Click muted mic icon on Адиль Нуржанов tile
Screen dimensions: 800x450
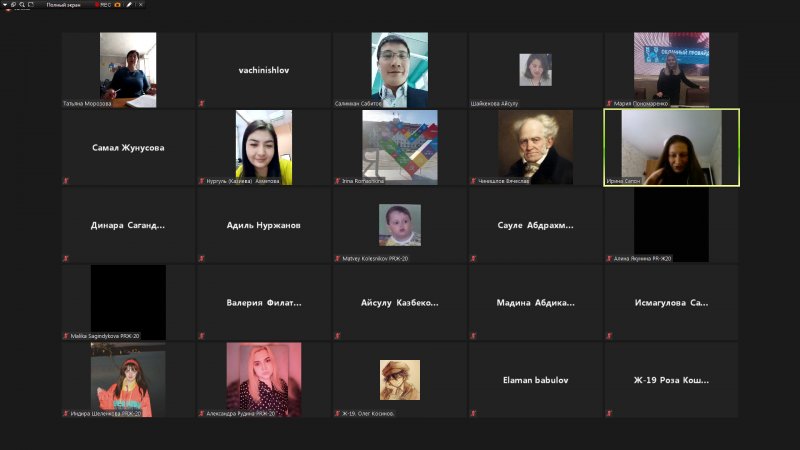click(202, 258)
